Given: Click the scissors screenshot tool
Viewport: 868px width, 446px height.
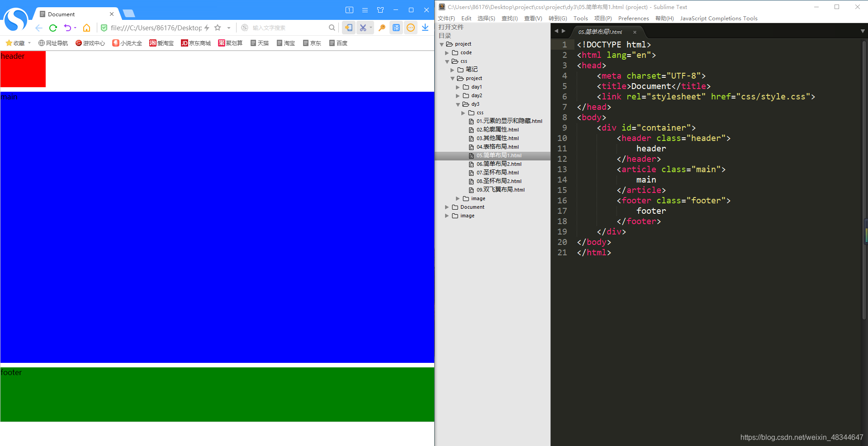Looking at the screenshot, I should click(363, 28).
